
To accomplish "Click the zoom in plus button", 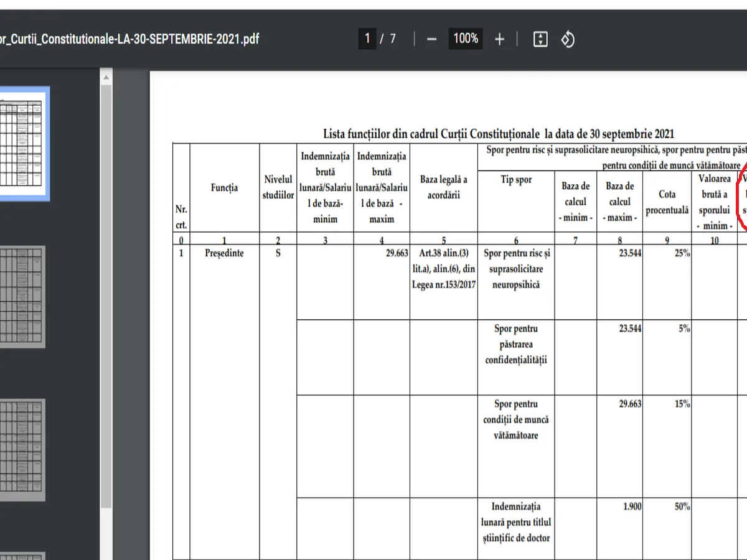I will click(499, 39).
